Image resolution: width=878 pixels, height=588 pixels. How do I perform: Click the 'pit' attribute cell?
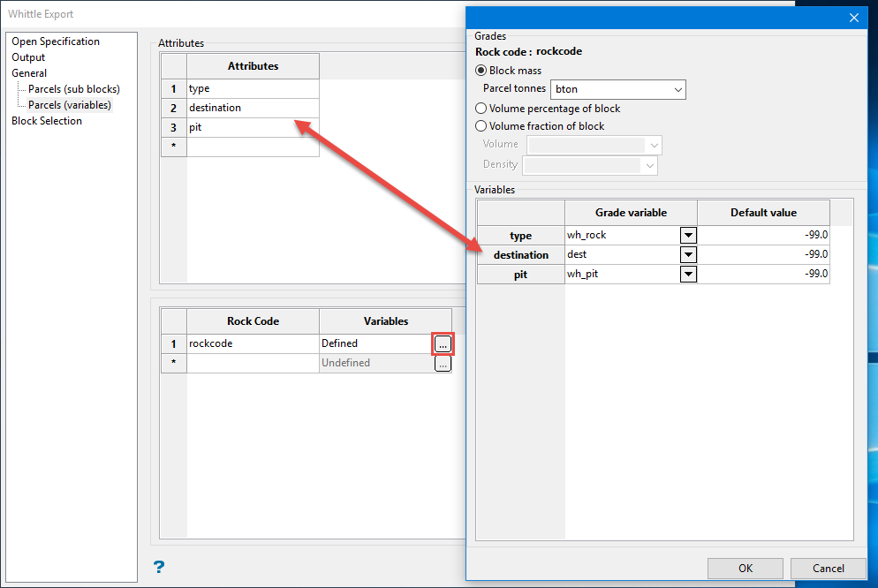254,127
